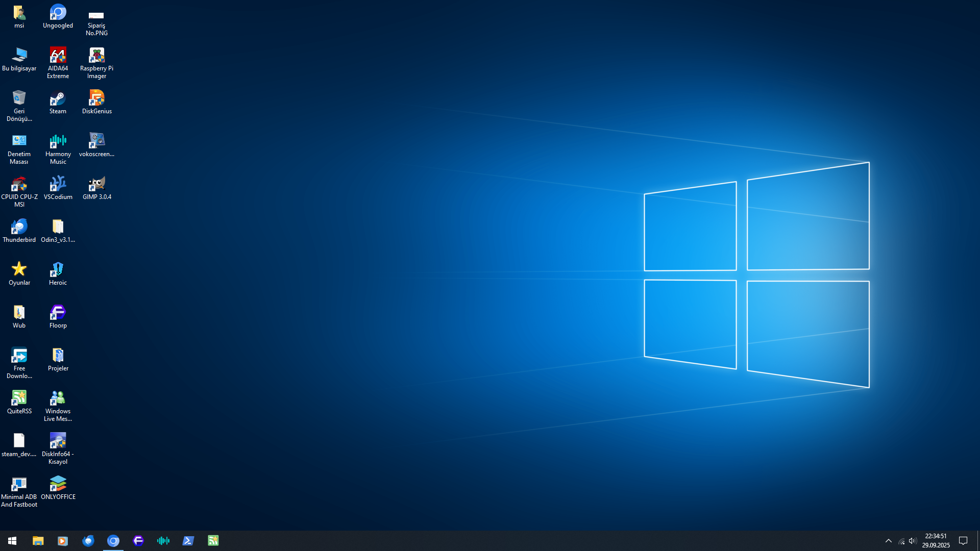
Task: Select the Thunderbird desktop shortcut
Action: pyautogui.click(x=19, y=231)
